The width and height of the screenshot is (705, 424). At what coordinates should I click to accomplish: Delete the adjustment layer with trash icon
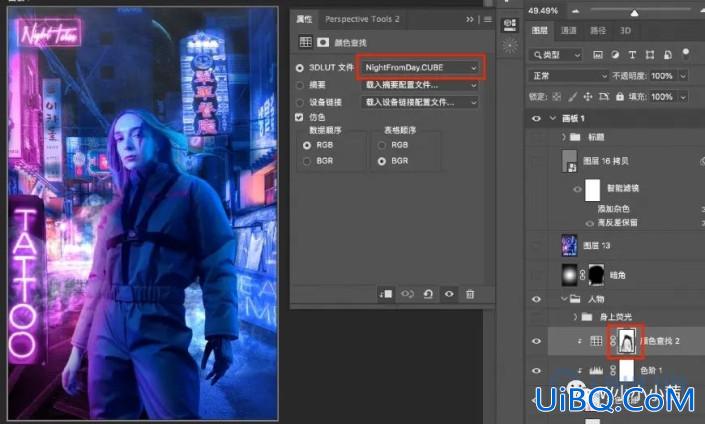click(x=470, y=294)
